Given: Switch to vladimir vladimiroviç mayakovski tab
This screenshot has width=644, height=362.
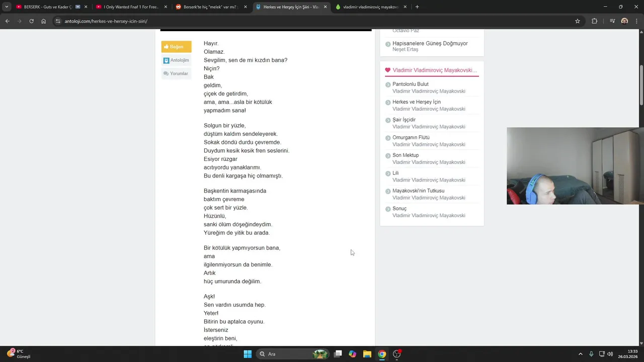Looking at the screenshot, I should (x=370, y=7).
